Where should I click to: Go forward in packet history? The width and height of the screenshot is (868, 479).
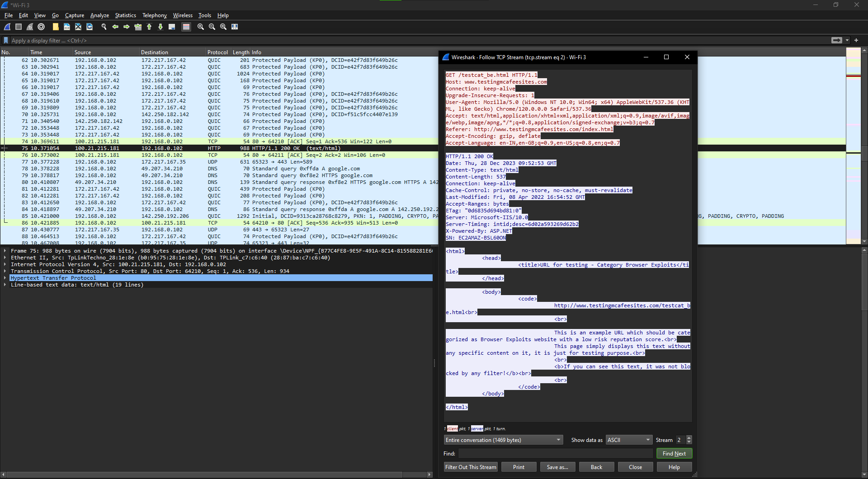(127, 27)
